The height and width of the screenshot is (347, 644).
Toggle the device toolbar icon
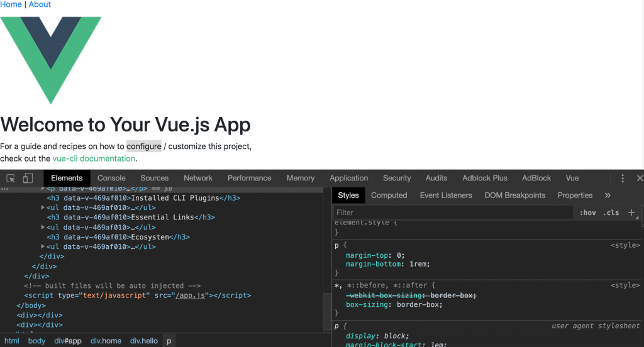28,179
